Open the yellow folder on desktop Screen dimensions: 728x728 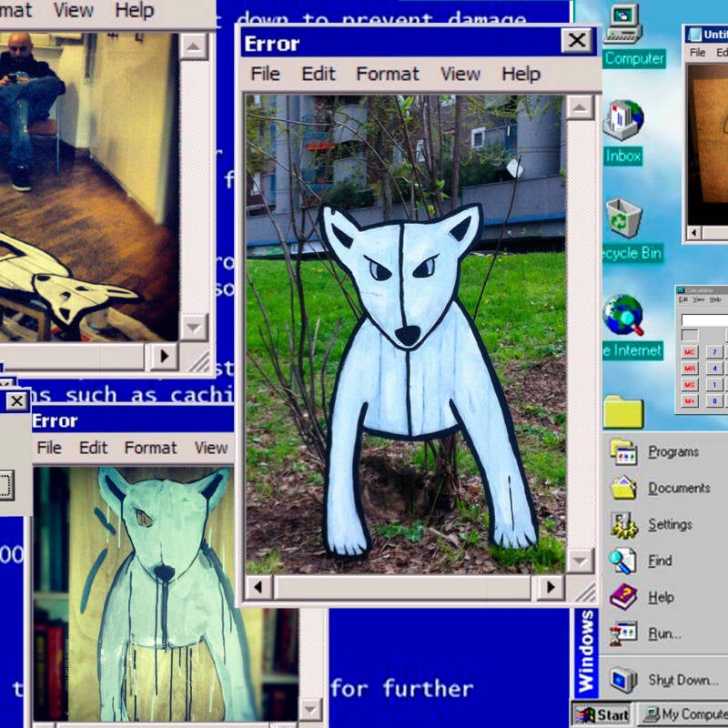[623, 412]
